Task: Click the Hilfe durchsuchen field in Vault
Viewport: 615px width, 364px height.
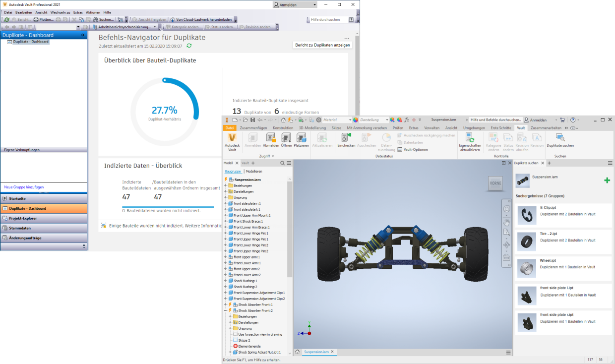Action: click(329, 19)
